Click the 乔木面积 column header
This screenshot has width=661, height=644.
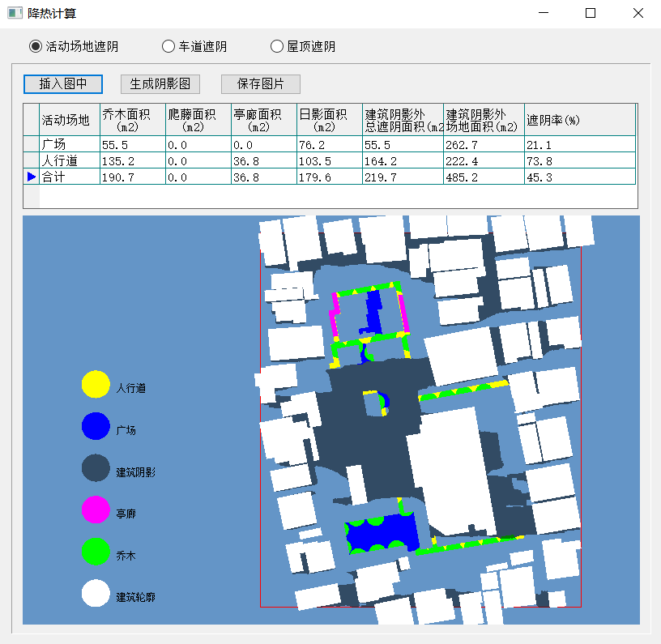132,120
